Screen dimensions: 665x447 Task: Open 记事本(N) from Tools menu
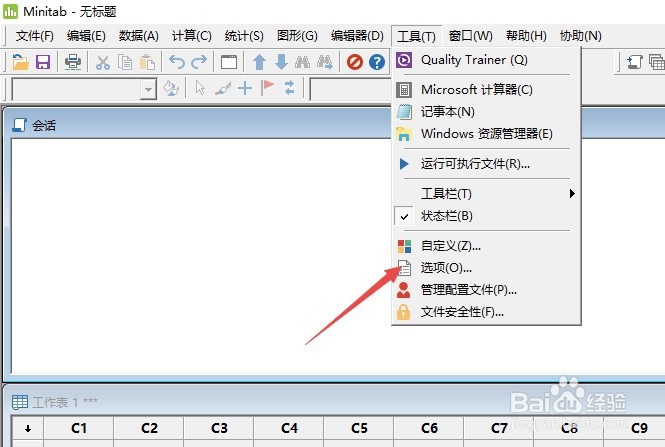(486, 112)
